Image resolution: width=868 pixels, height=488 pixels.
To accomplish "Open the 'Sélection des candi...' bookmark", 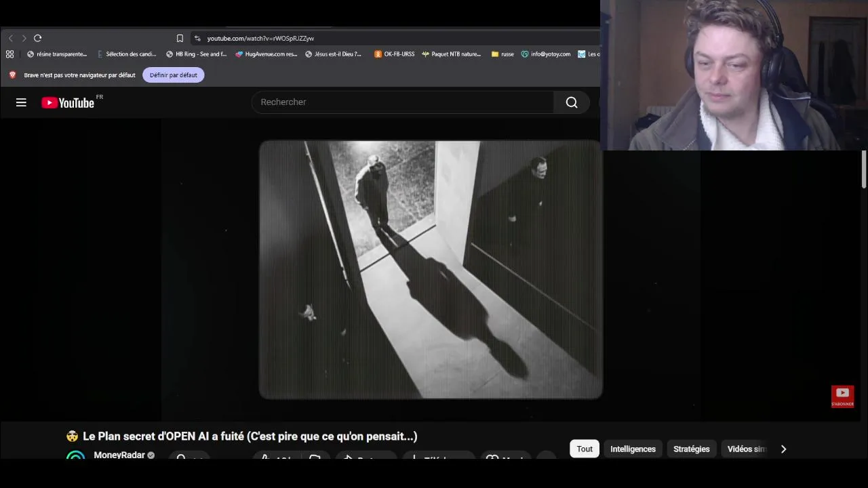I will [127, 54].
